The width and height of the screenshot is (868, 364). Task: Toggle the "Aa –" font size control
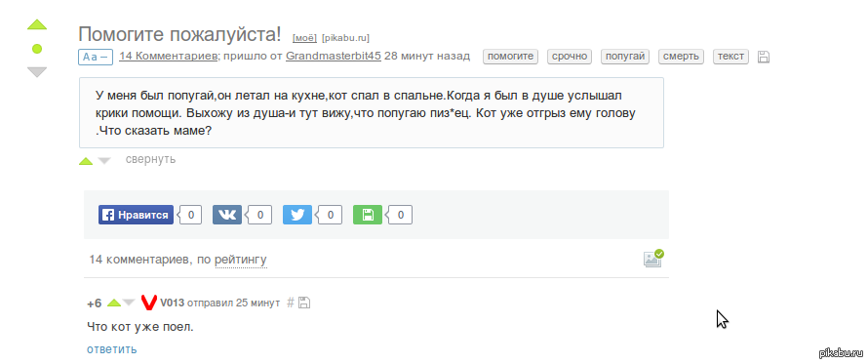tap(96, 57)
